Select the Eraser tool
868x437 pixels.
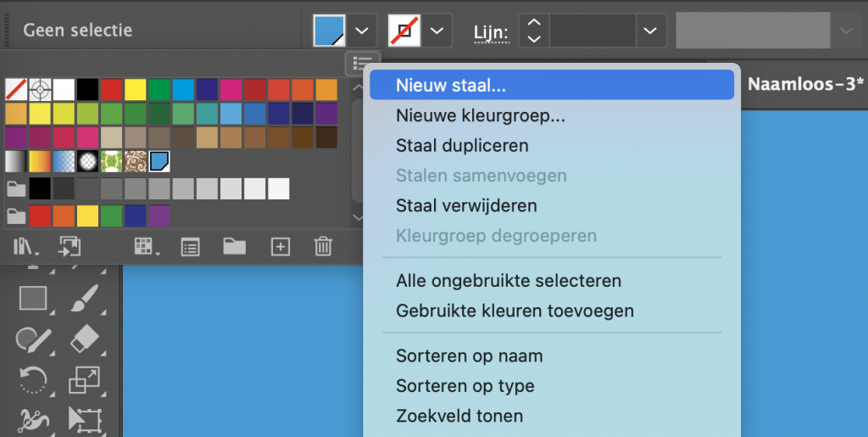pyautogui.click(x=85, y=339)
